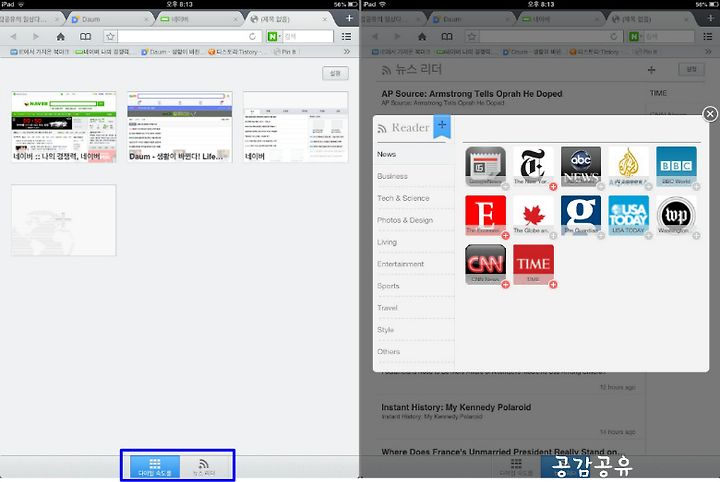Bookmark page with star icon, left screen

click(110, 36)
